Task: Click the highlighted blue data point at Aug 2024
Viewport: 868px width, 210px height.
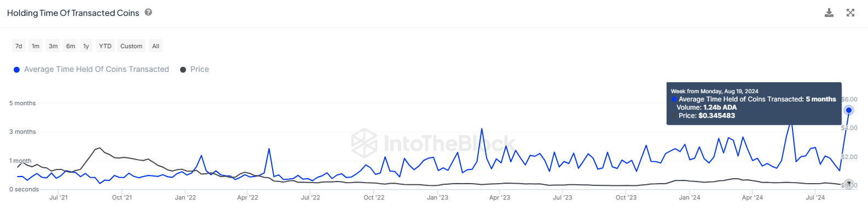Action: pos(849,110)
